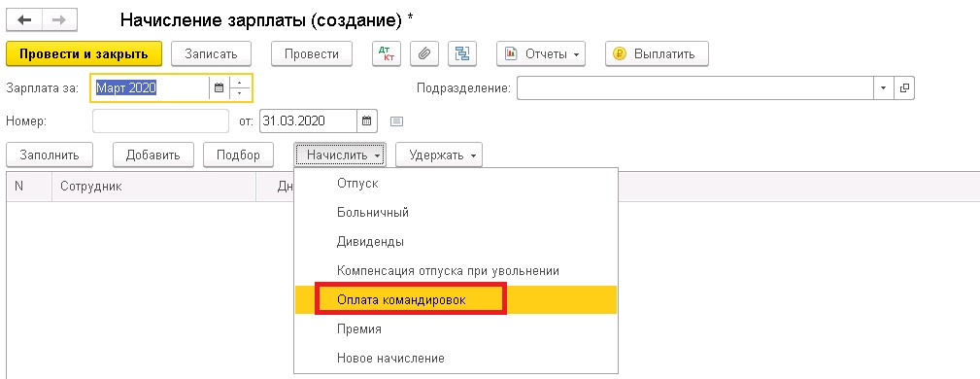
Task: Open calendar next to date 31.03.2020
Action: [367, 121]
